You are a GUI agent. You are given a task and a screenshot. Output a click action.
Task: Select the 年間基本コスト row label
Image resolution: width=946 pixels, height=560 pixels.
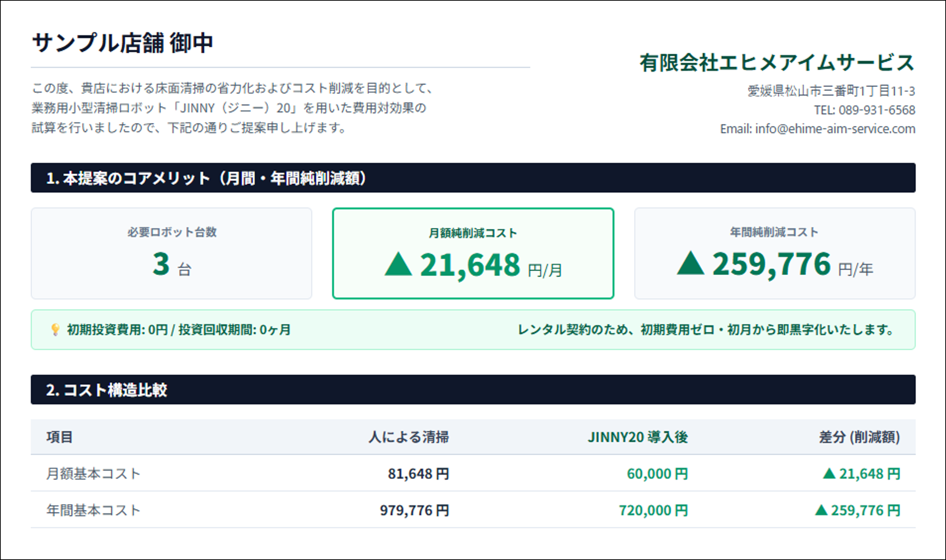pyautogui.click(x=93, y=510)
